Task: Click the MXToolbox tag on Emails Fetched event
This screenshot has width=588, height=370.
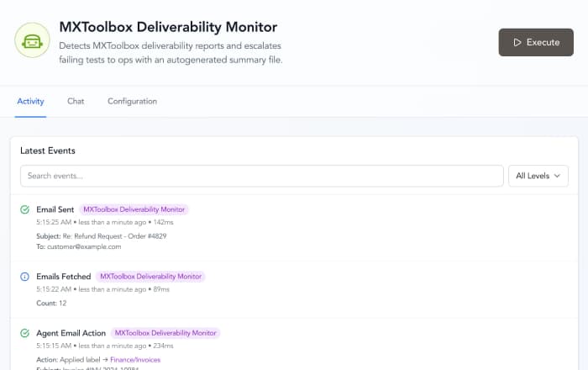Action: pos(151,277)
